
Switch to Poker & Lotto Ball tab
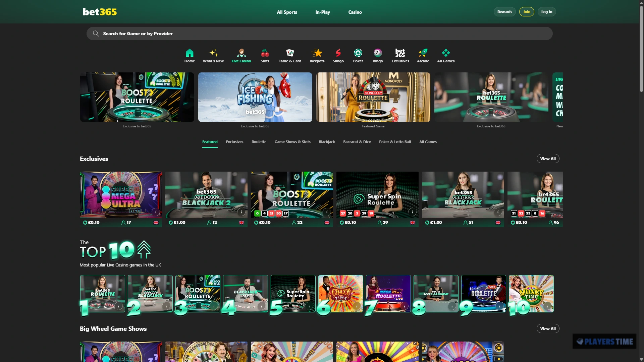(395, 142)
